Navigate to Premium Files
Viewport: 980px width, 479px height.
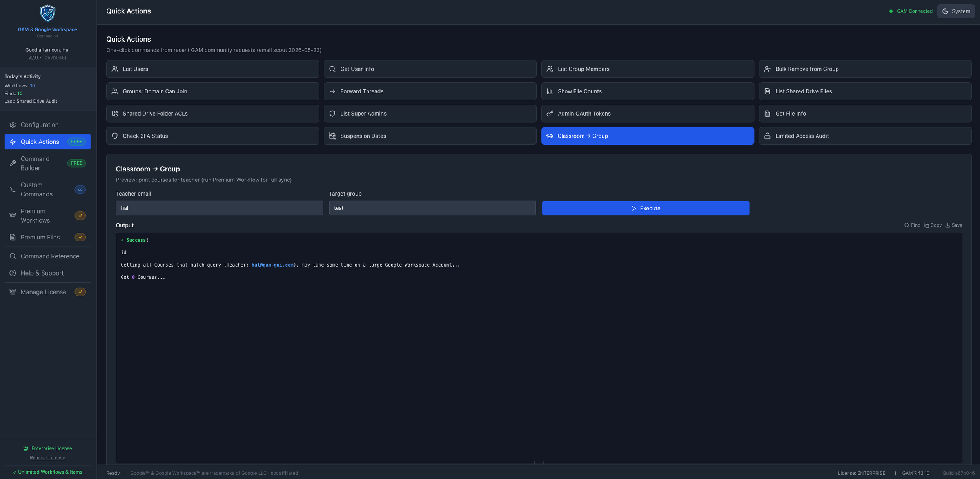coord(47,237)
